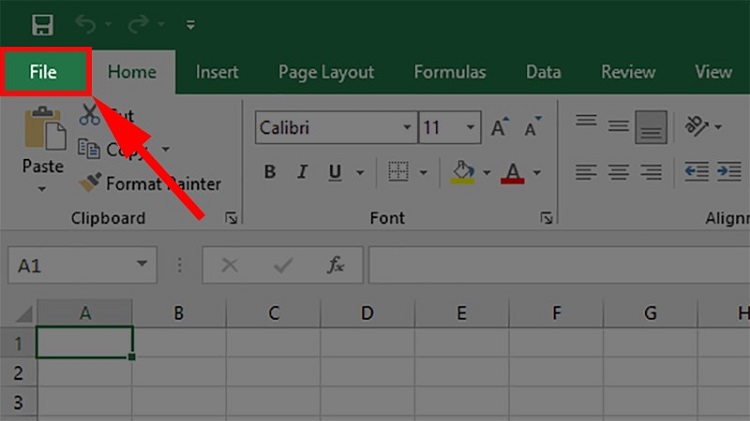
Task: Toggle Align Left
Action: tap(586, 172)
